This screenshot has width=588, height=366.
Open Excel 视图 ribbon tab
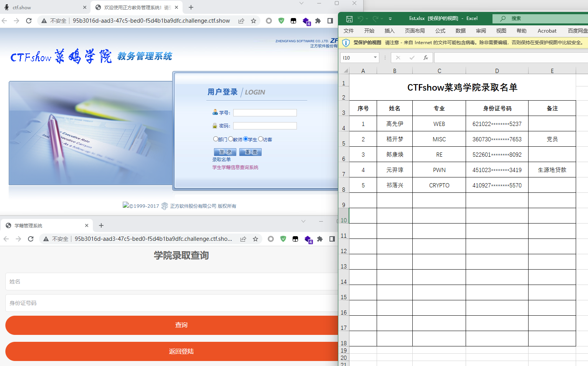click(x=501, y=31)
